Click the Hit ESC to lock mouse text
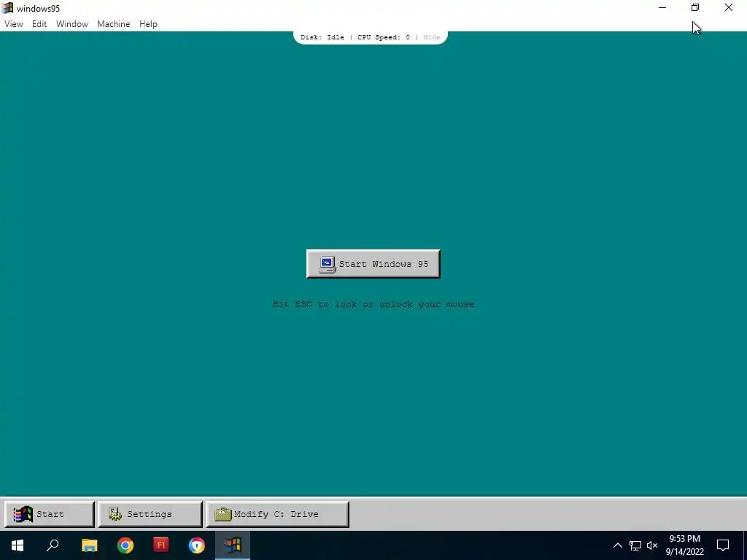Image resolution: width=747 pixels, height=560 pixels. [373, 304]
